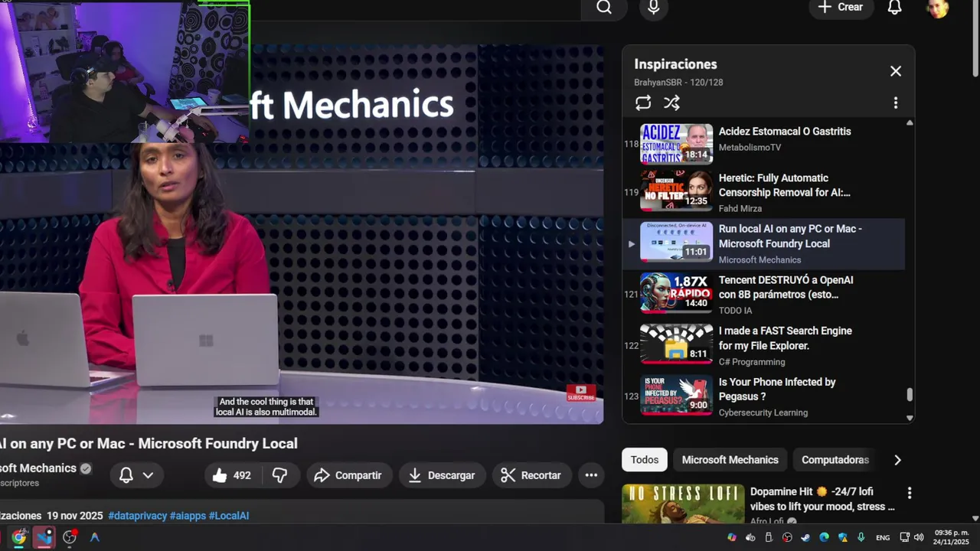Open options for Dopamine Hit lofi video

910,493
